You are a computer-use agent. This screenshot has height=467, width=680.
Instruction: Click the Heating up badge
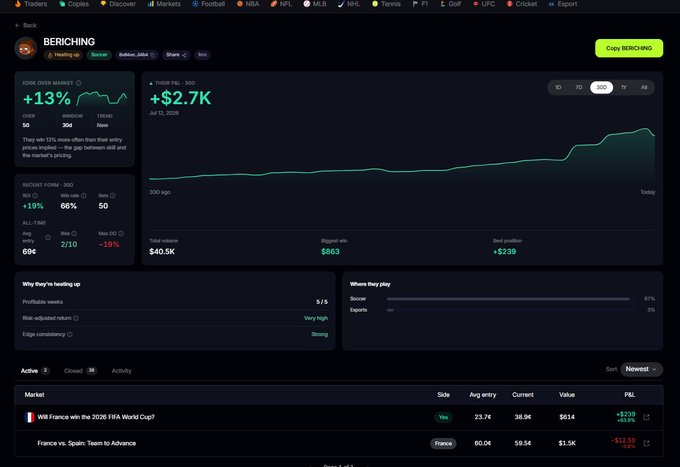(63, 55)
